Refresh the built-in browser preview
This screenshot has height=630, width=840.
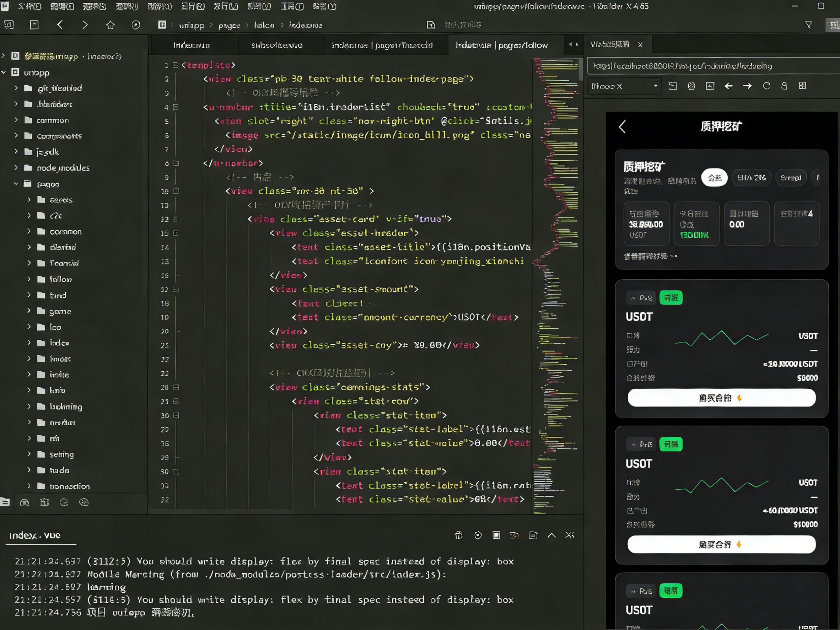coord(766,86)
